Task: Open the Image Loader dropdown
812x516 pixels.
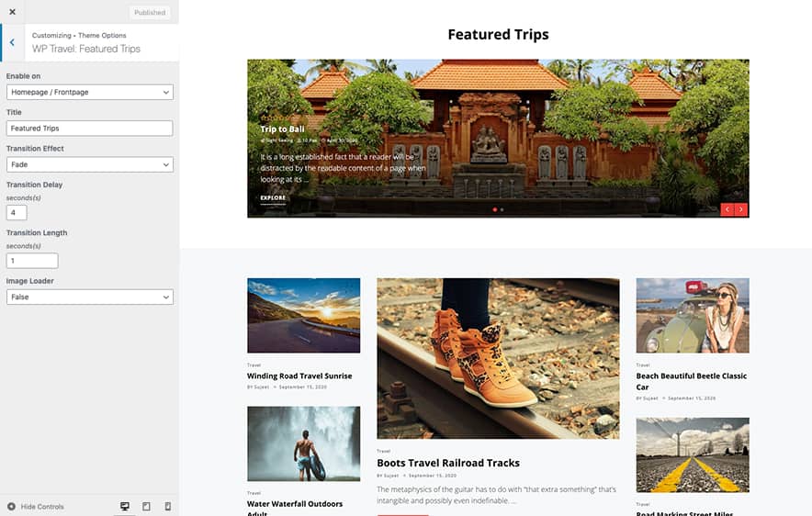Action: click(x=90, y=297)
